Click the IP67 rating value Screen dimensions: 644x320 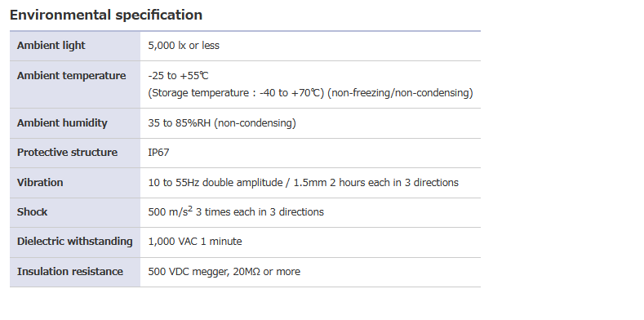(x=158, y=153)
